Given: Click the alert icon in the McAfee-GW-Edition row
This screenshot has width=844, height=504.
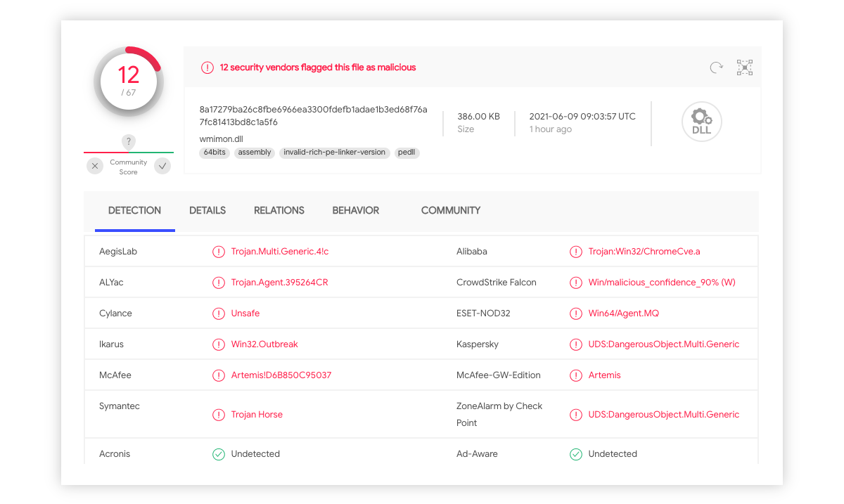Looking at the screenshot, I should (576, 375).
